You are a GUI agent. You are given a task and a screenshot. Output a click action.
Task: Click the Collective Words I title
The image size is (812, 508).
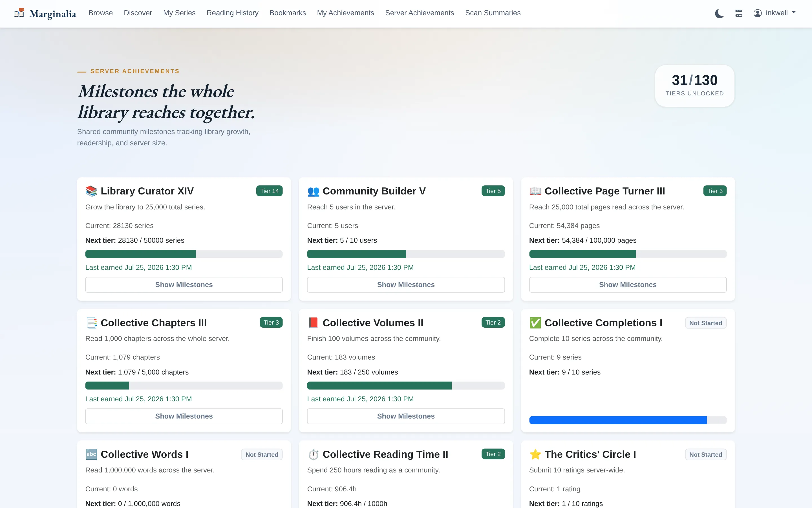[x=145, y=454]
